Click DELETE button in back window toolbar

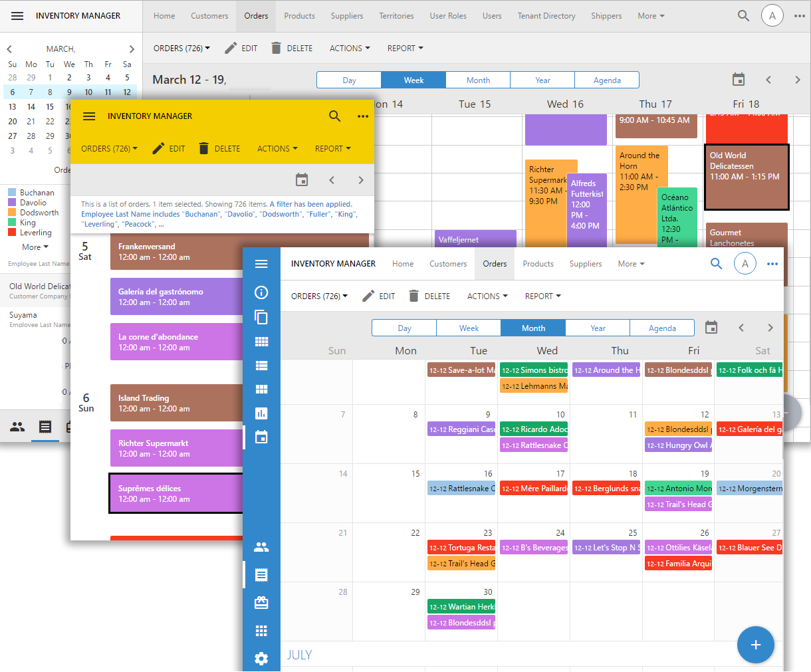tap(292, 49)
